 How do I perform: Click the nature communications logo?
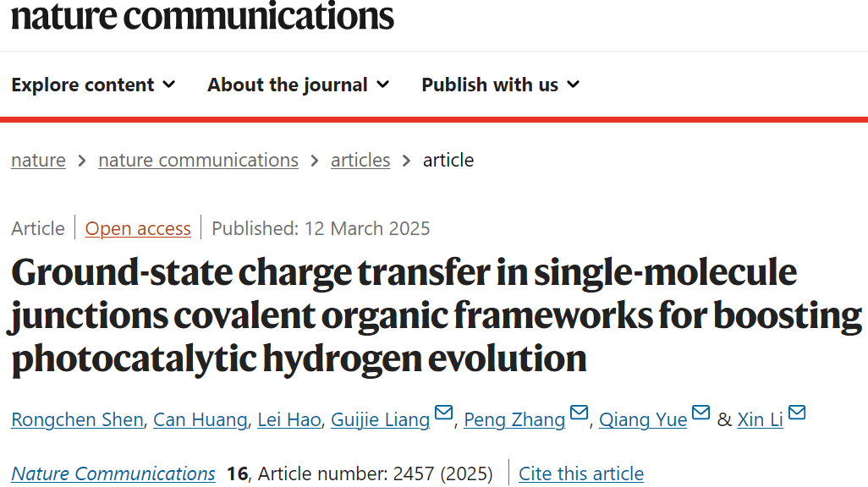(x=202, y=15)
